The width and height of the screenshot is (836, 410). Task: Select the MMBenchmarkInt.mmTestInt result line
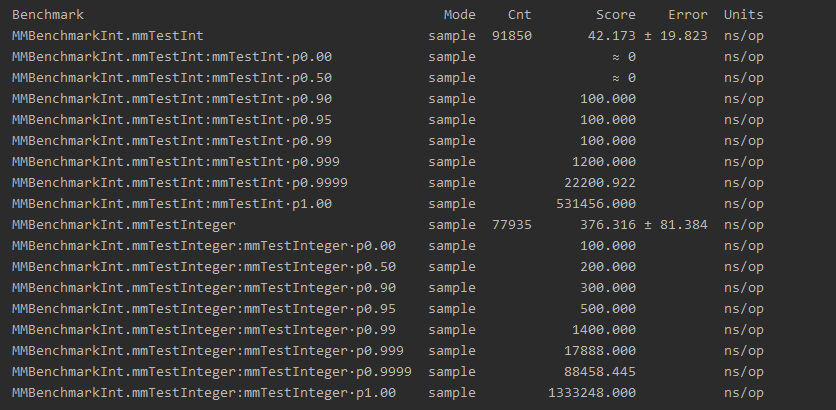click(x=388, y=36)
